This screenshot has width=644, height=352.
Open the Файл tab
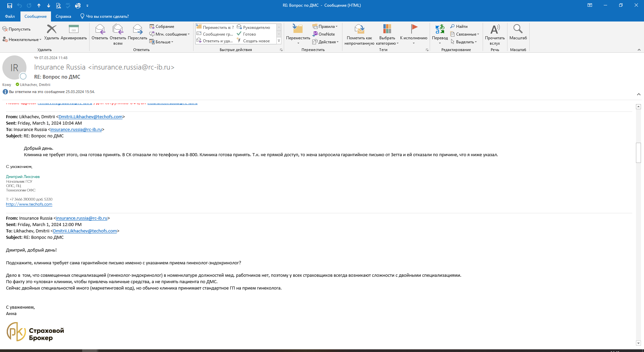(10, 16)
